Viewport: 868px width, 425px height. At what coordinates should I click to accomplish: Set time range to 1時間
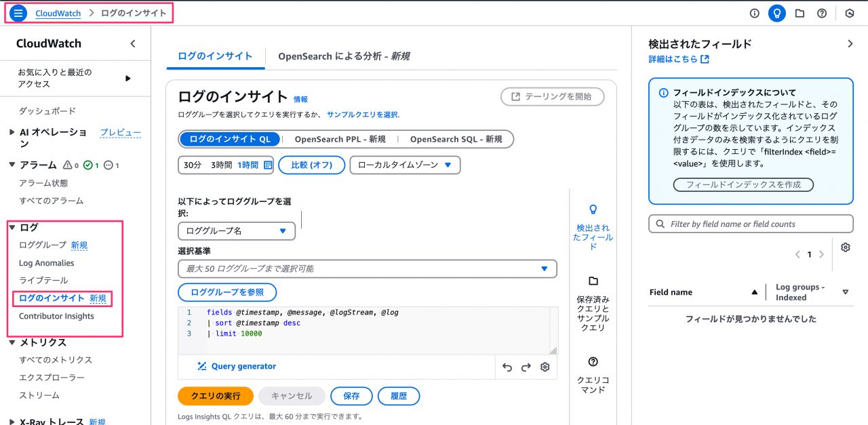[248, 165]
